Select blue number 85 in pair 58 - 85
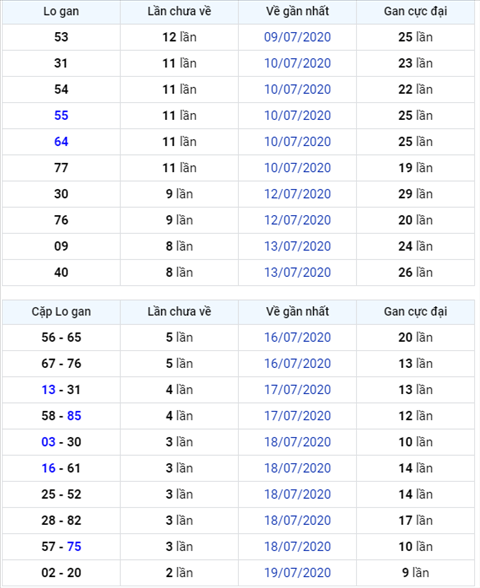The width and height of the screenshot is (480, 588). pyautogui.click(x=74, y=416)
